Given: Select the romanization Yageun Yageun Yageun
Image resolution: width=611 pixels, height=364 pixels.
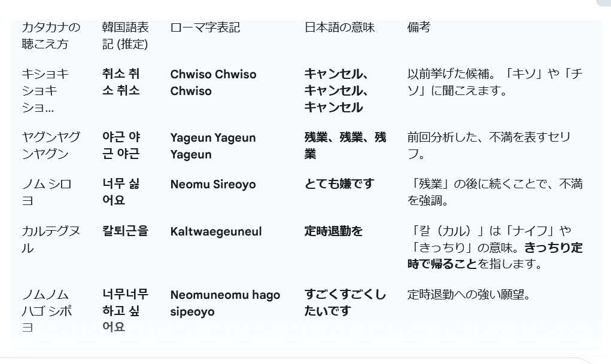Looking at the screenshot, I should click(x=212, y=146).
